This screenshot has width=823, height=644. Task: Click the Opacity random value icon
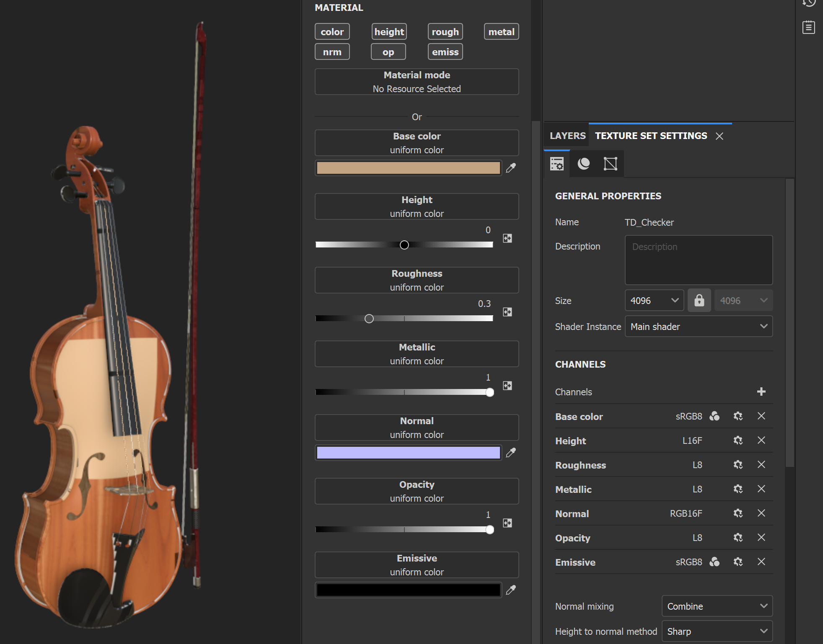point(507,523)
